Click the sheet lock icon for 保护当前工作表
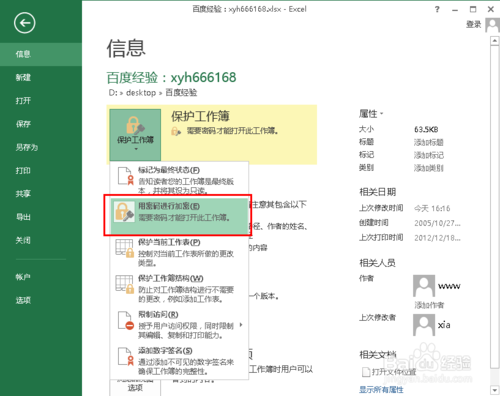This screenshot has width=500, height=396. (x=124, y=248)
